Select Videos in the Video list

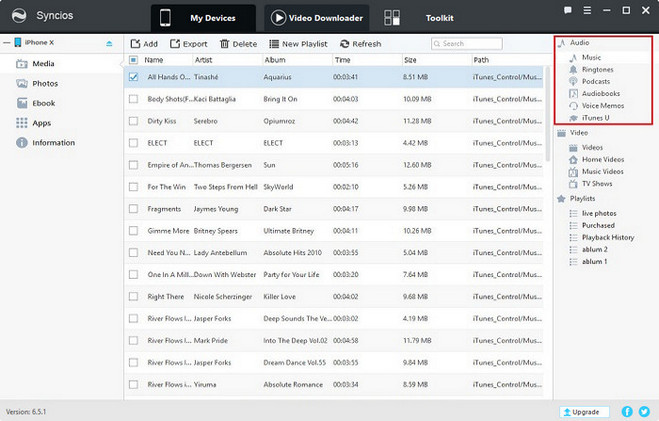592,147
